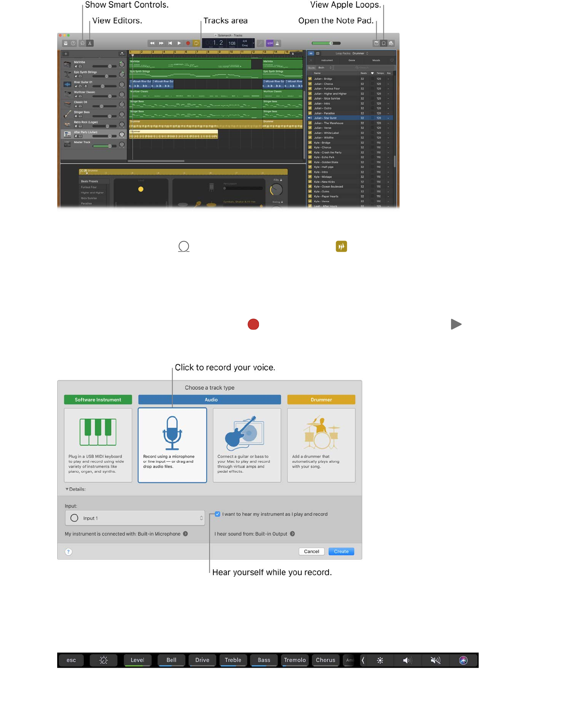Image resolution: width=572 pixels, height=728 pixels.
Task: Switch loop browser to column view
Action: 318,53
